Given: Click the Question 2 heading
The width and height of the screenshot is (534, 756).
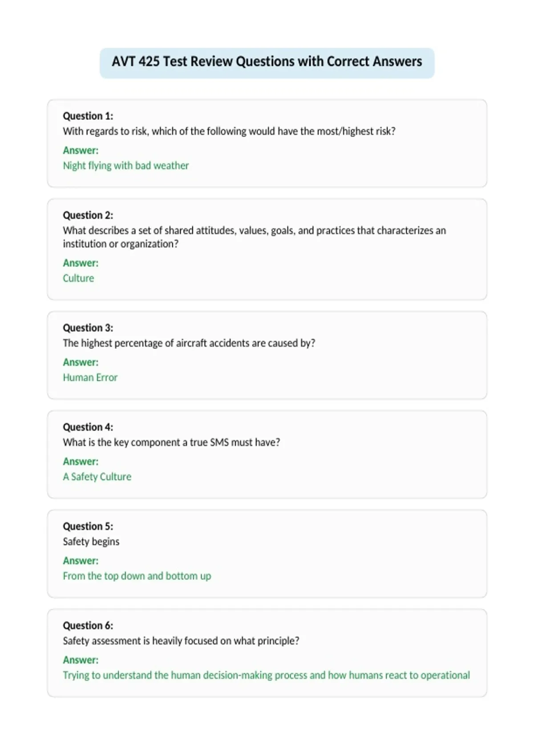Looking at the screenshot, I should coord(88,215).
